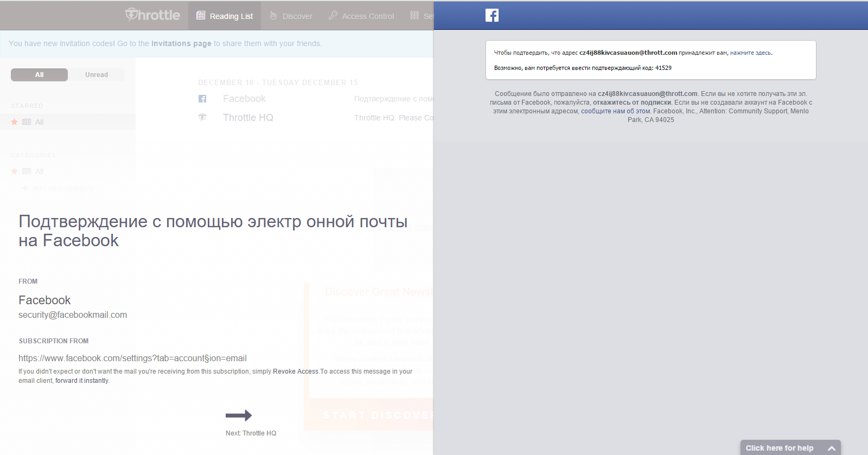Click the 'откажитесь от подписки' unsubscribe link

tap(632, 102)
